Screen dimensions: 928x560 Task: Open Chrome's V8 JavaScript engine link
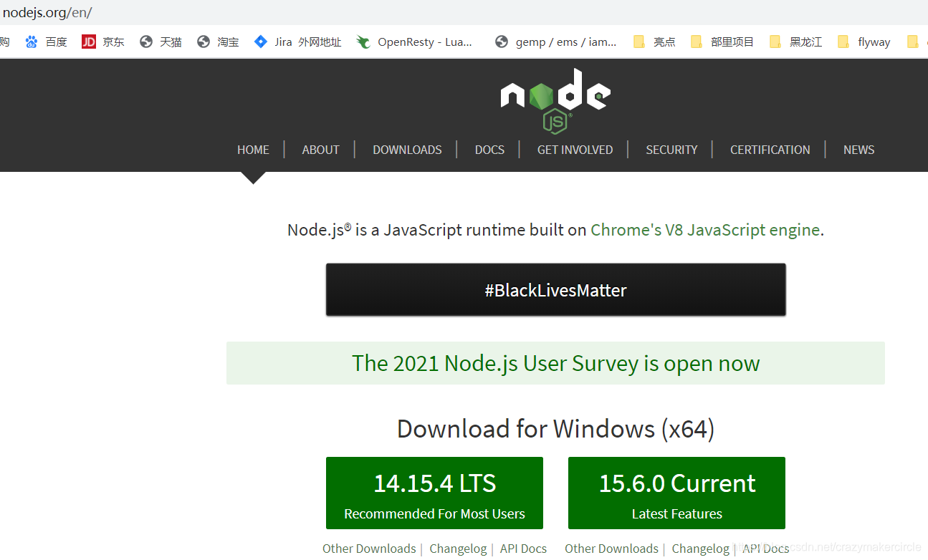click(x=705, y=230)
